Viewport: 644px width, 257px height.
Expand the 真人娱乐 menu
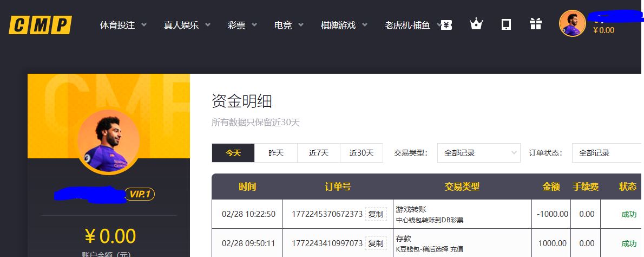(187, 25)
